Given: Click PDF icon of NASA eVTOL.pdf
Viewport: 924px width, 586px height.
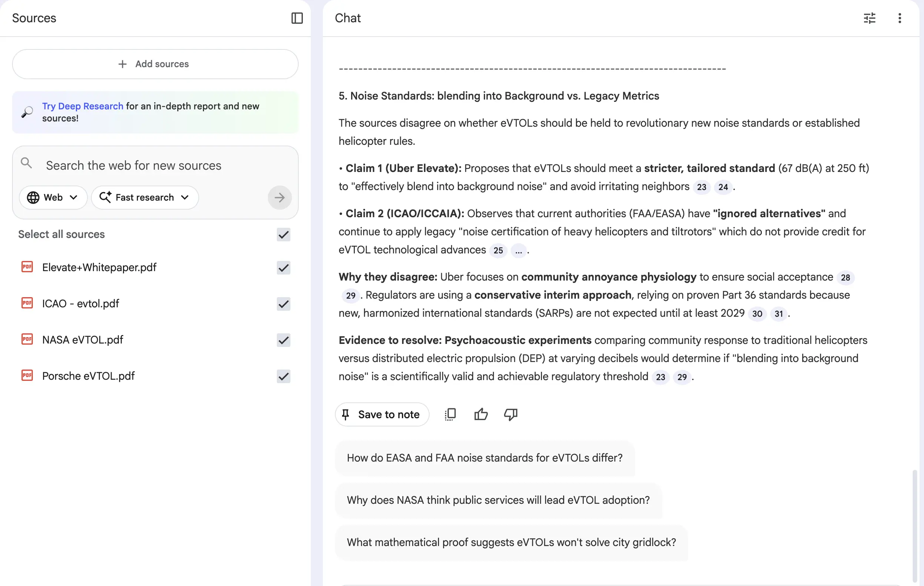Looking at the screenshot, I should 27,340.
